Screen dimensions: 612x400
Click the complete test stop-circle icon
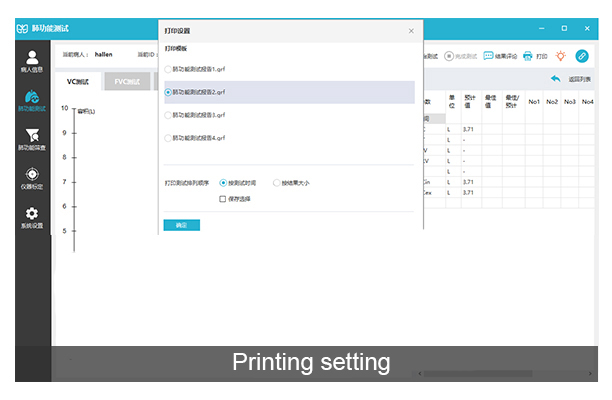coord(449,56)
